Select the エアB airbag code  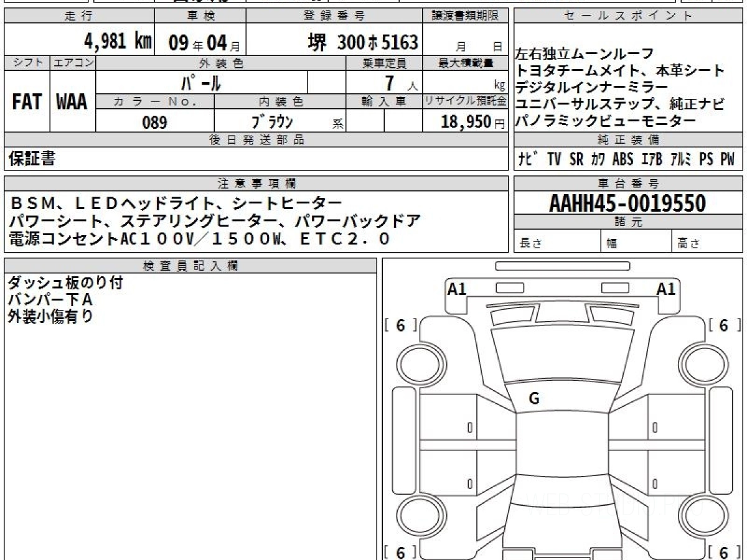click(652, 159)
